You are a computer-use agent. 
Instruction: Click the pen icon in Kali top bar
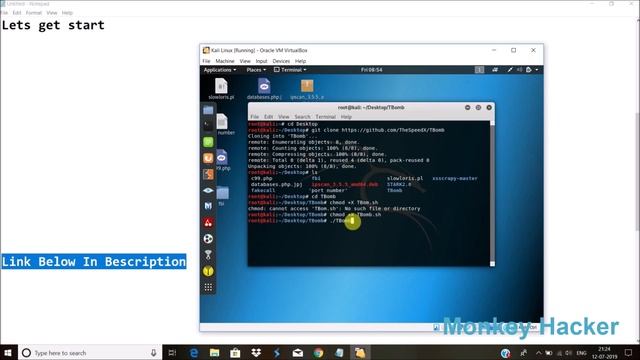pyautogui.click(x=510, y=70)
